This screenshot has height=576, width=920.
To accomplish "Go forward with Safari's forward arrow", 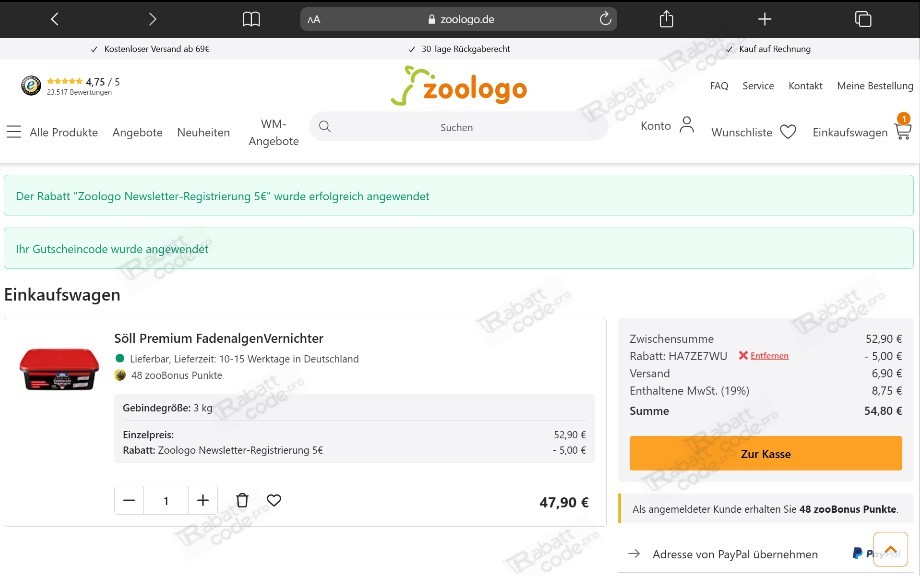I will tap(153, 19).
